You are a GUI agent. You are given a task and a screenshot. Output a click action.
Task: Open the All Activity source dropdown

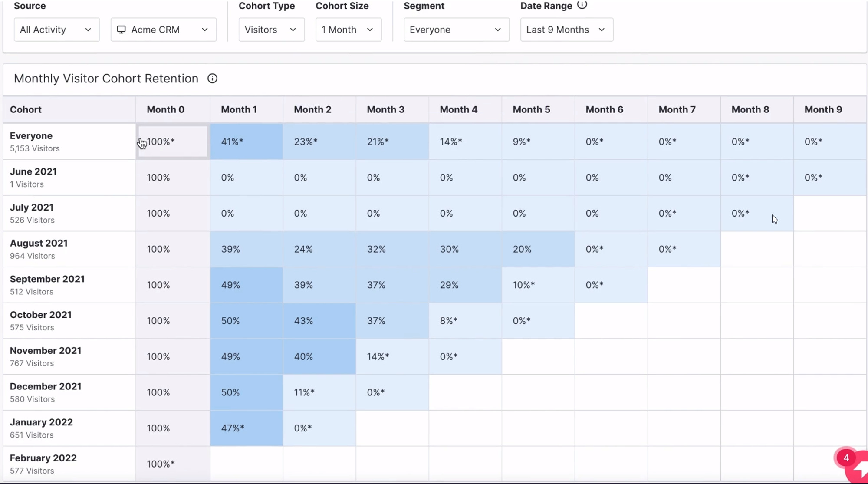pos(56,30)
